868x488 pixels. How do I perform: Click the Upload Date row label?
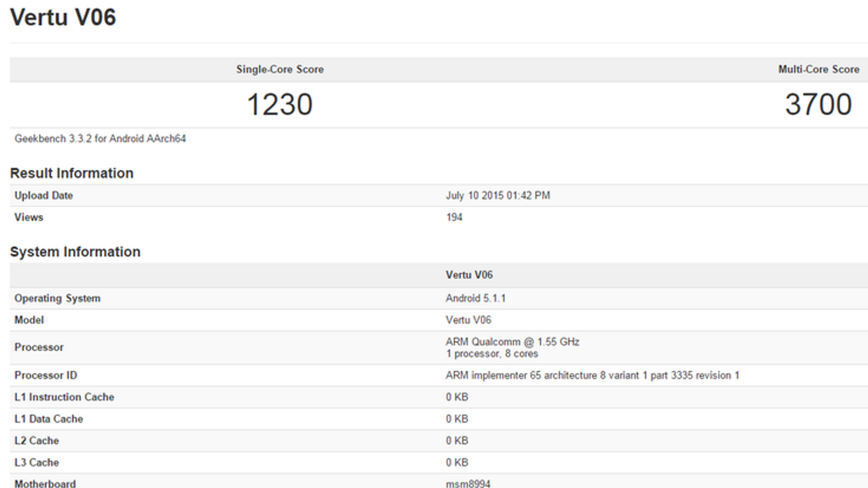click(x=43, y=196)
